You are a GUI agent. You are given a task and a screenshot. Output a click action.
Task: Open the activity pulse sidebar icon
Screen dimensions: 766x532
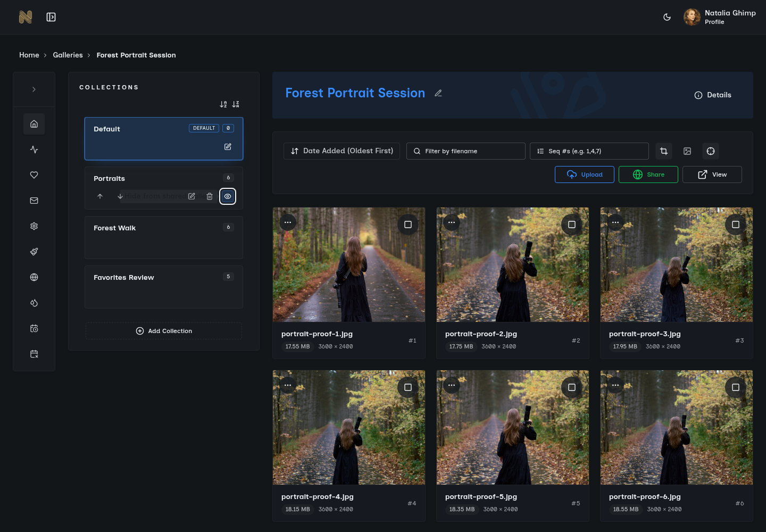pyautogui.click(x=34, y=149)
